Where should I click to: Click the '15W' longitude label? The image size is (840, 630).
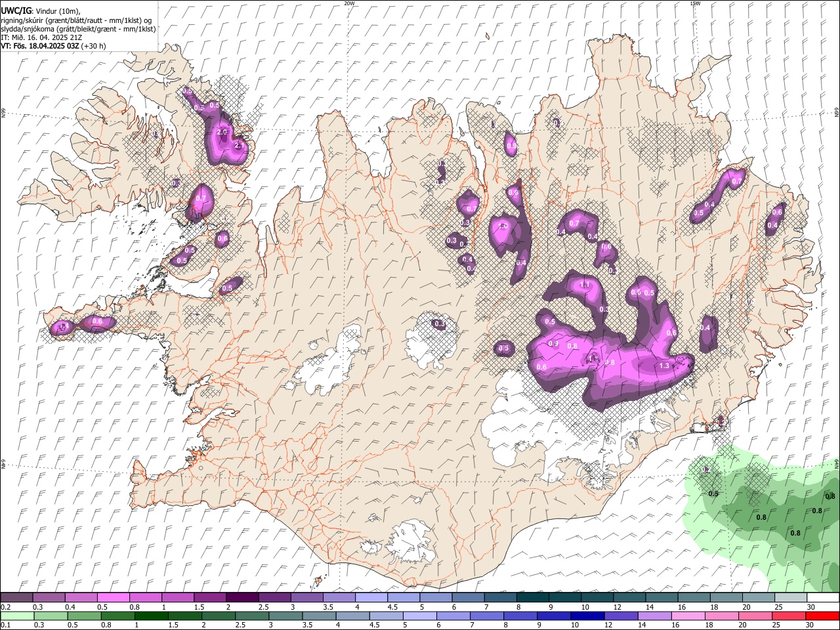tap(695, 3)
